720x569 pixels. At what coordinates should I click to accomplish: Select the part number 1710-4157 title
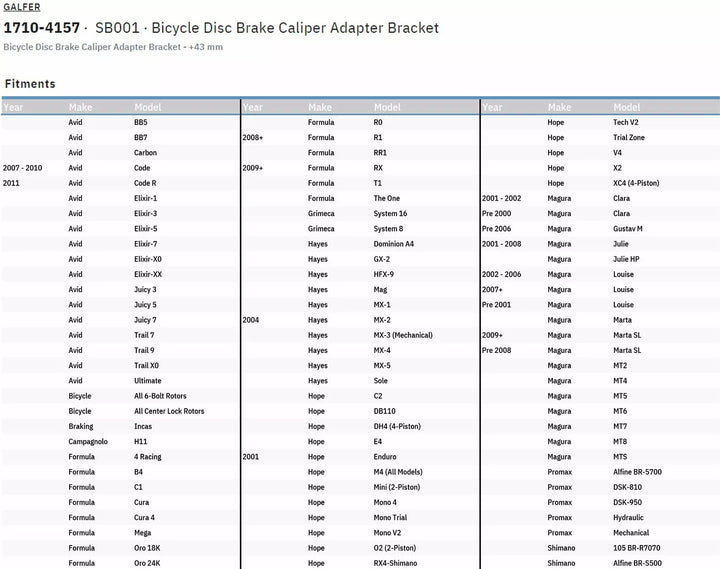tap(43, 27)
